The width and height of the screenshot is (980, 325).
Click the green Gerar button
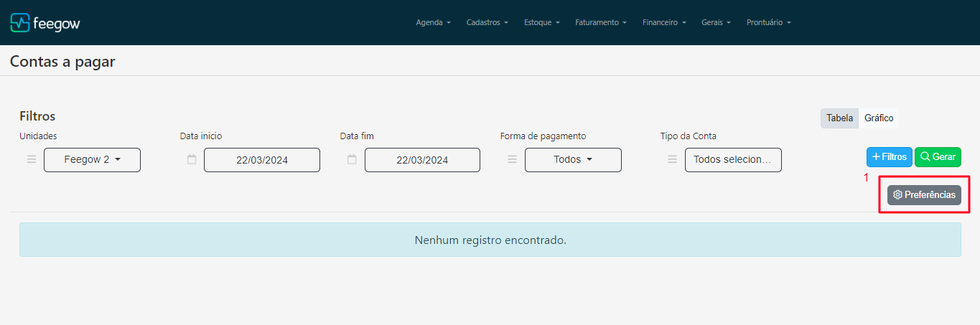(938, 156)
